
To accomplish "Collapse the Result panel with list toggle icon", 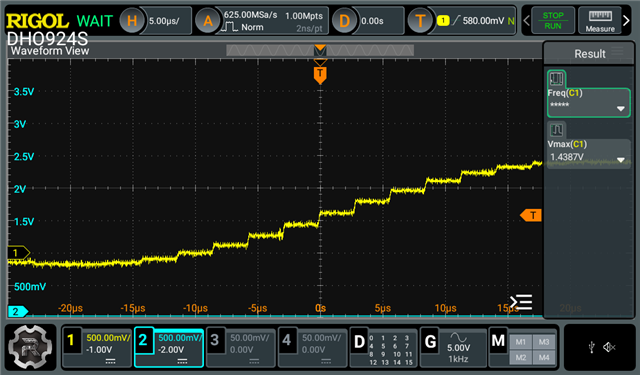I will pyautogui.click(x=521, y=302).
